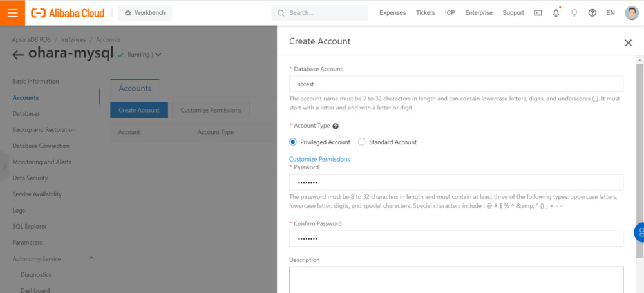
Task: Select the Standard Account radio button
Action: point(362,142)
